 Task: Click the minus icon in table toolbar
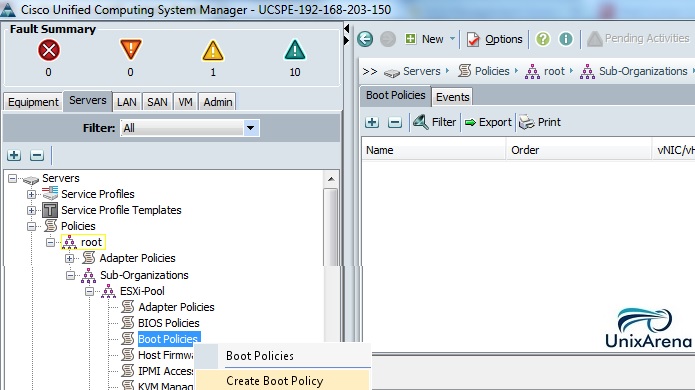pos(394,122)
